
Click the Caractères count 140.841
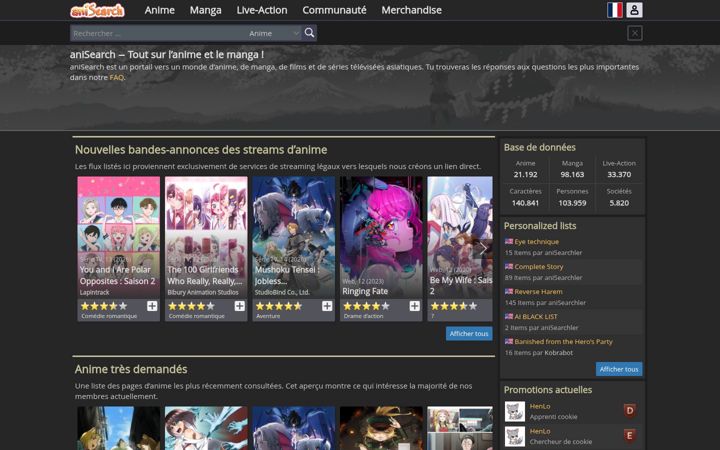point(525,203)
